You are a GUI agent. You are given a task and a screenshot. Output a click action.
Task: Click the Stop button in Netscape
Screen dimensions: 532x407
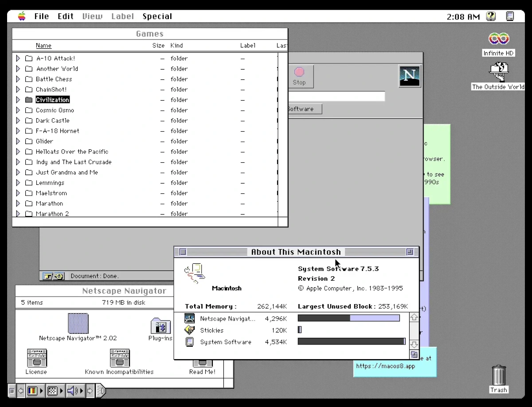coord(300,76)
